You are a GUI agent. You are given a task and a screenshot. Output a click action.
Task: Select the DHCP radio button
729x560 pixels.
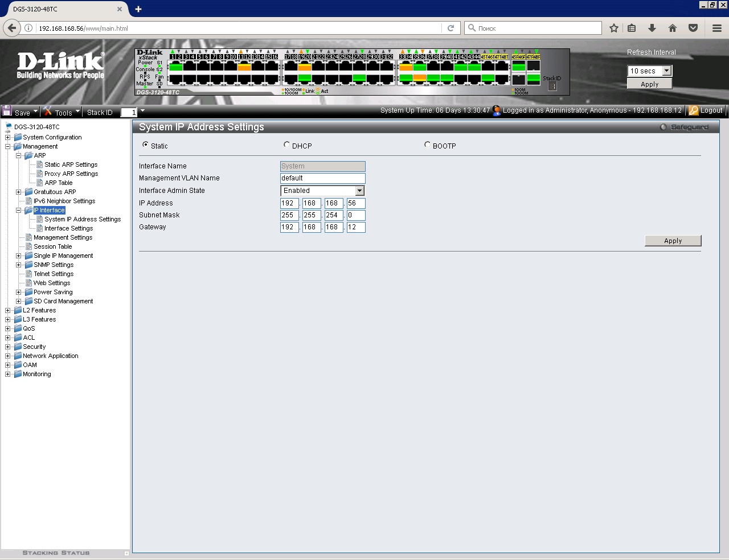pos(286,145)
